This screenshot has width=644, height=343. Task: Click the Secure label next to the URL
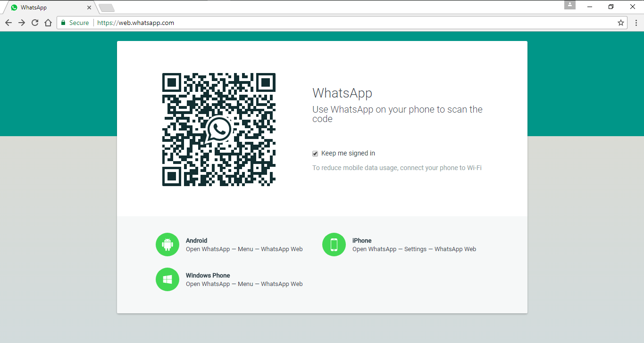(x=78, y=22)
